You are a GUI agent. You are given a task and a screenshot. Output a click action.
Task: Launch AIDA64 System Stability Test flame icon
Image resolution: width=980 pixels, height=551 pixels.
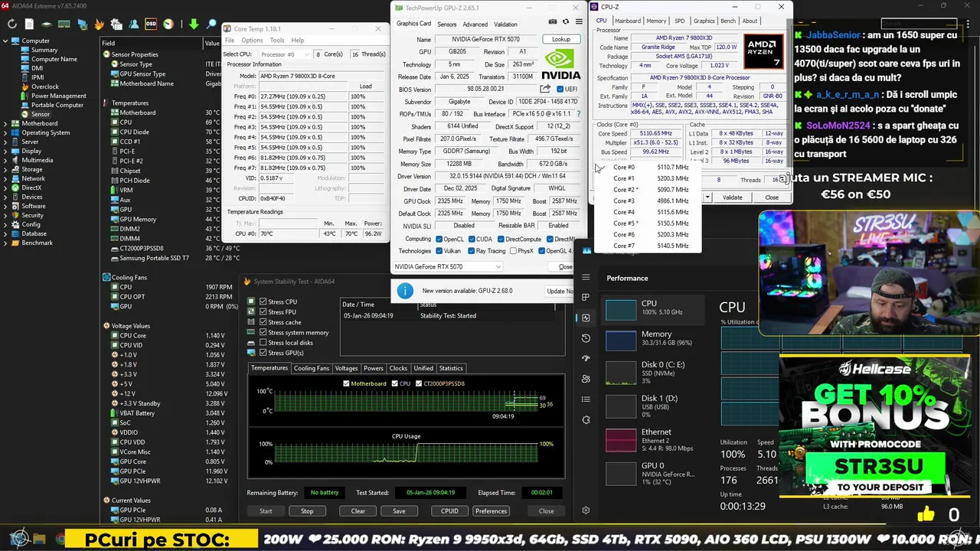[x=99, y=24]
